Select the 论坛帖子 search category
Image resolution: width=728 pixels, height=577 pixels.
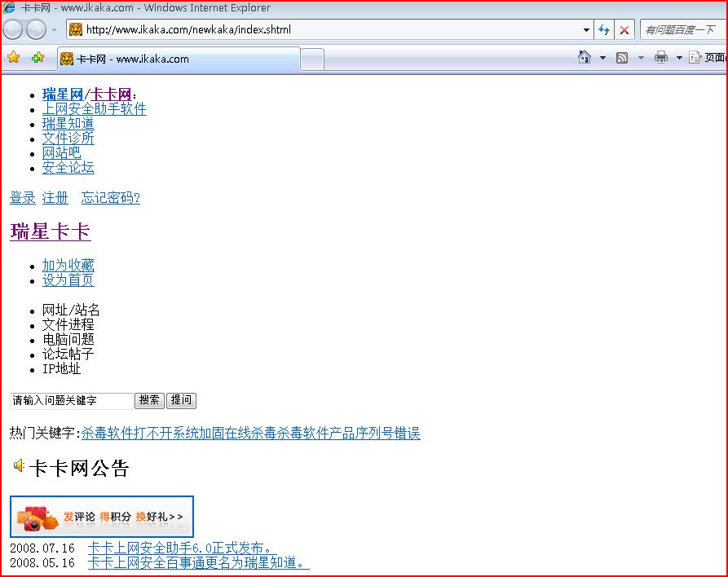(x=68, y=354)
